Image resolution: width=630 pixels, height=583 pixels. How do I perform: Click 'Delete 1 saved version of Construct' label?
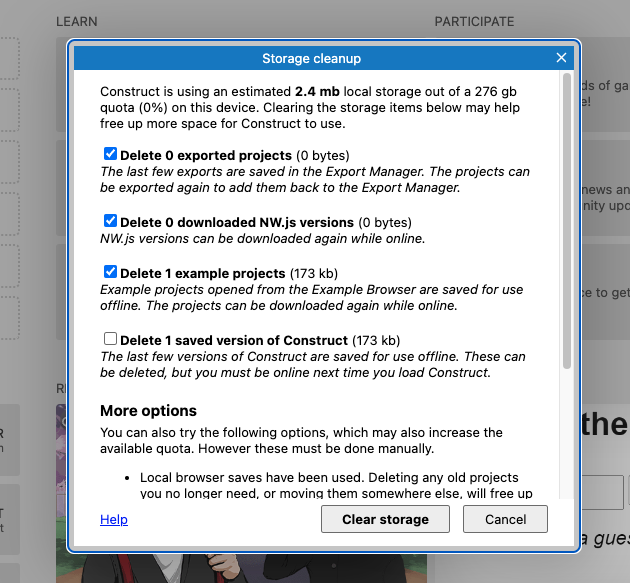234,340
